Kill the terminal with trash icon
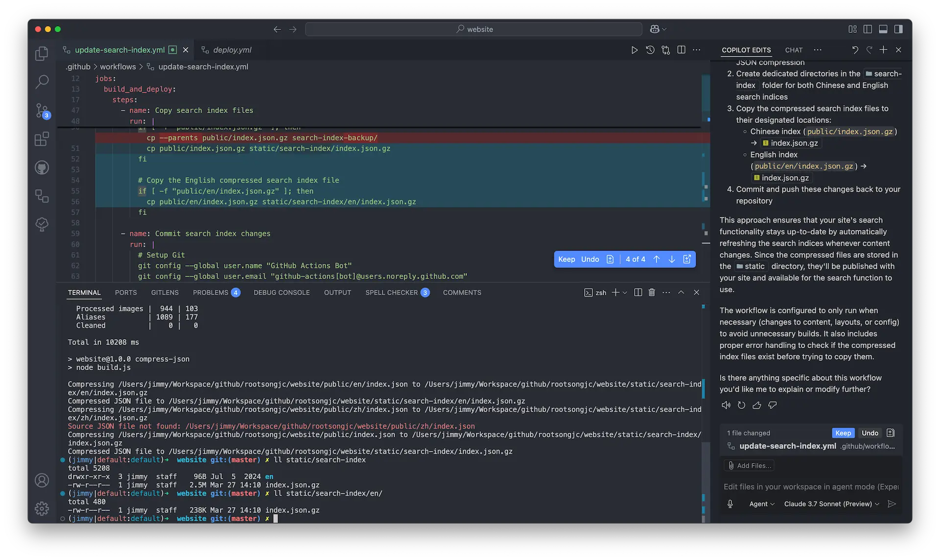This screenshot has width=940, height=560. pyautogui.click(x=652, y=292)
